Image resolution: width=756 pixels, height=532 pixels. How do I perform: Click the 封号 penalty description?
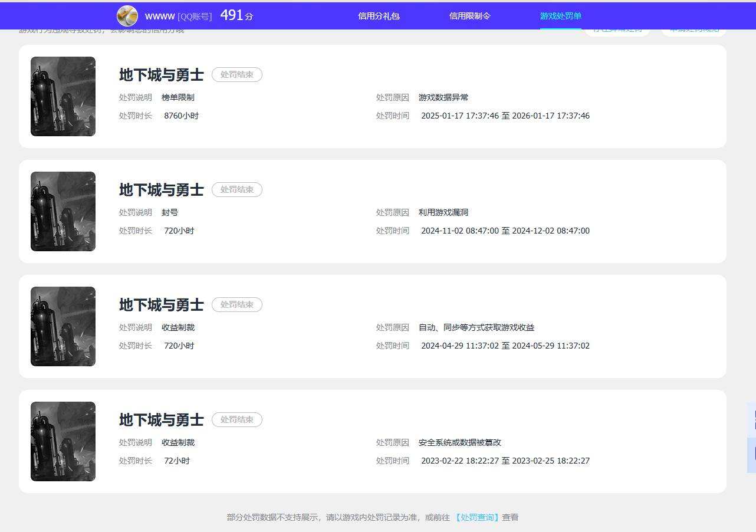170,212
